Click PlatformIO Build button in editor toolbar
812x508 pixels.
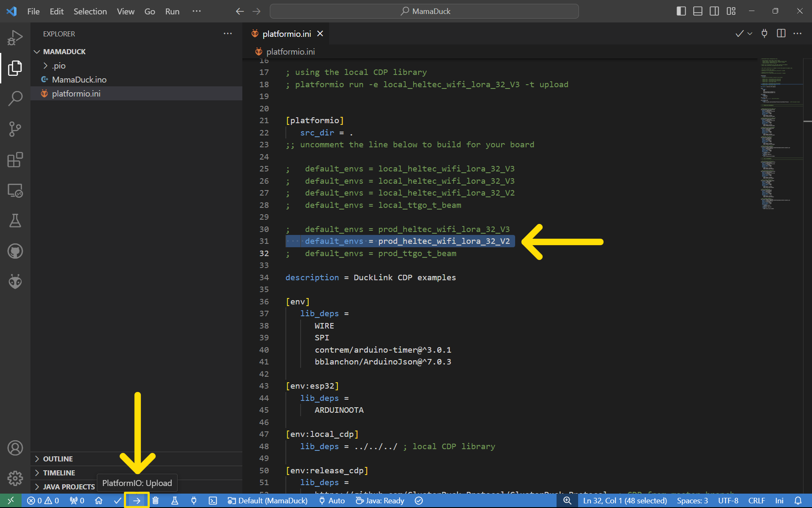[x=739, y=33]
